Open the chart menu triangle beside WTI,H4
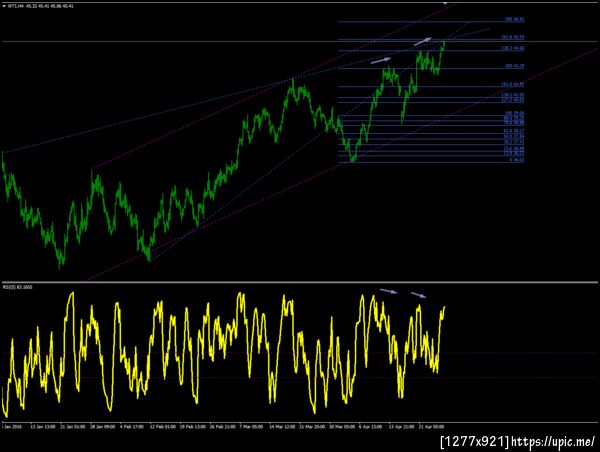600x452 pixels. [4, 6]
